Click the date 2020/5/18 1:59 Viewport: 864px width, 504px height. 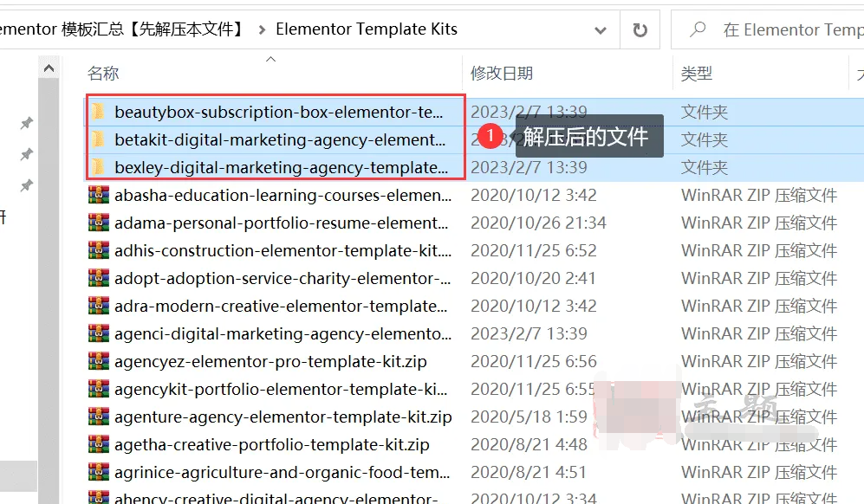pos(529,417)
